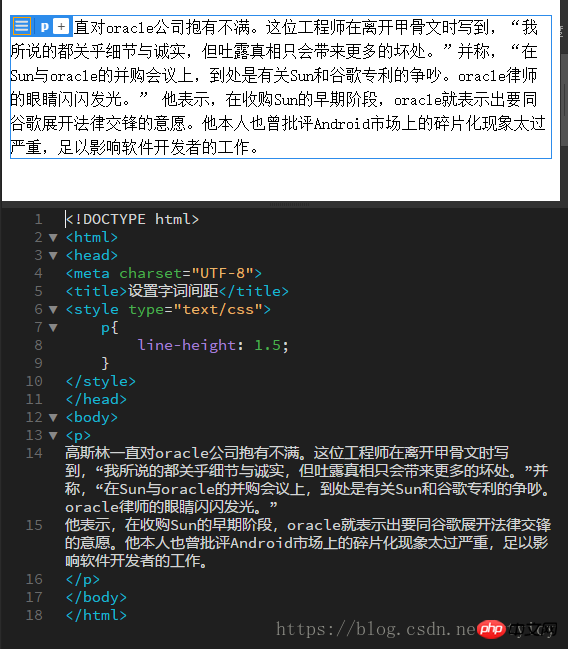Click the closing brace on line 9
This screenshot has width=568, height=649.
105,363
